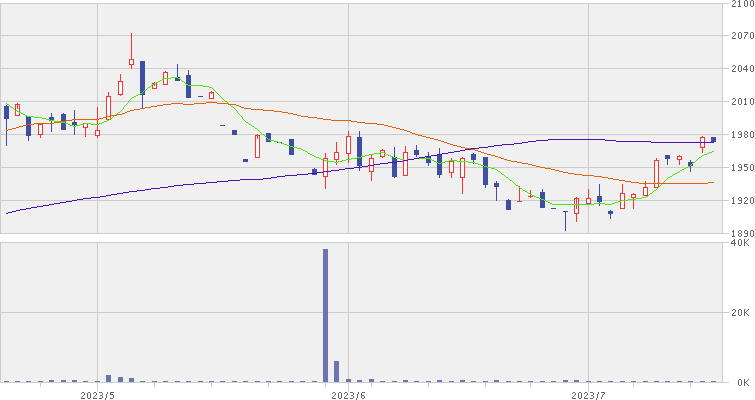Click the 0K volume axis label
This screenshot has height=400, width=755.
741,383
